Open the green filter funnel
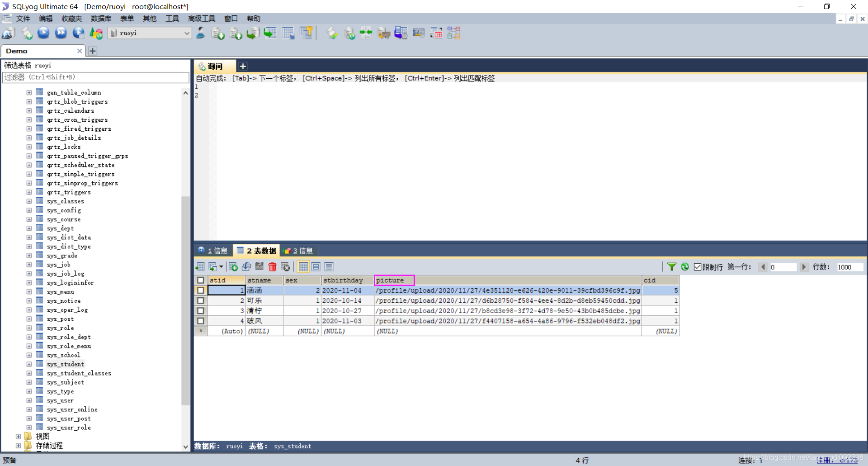 672,267
